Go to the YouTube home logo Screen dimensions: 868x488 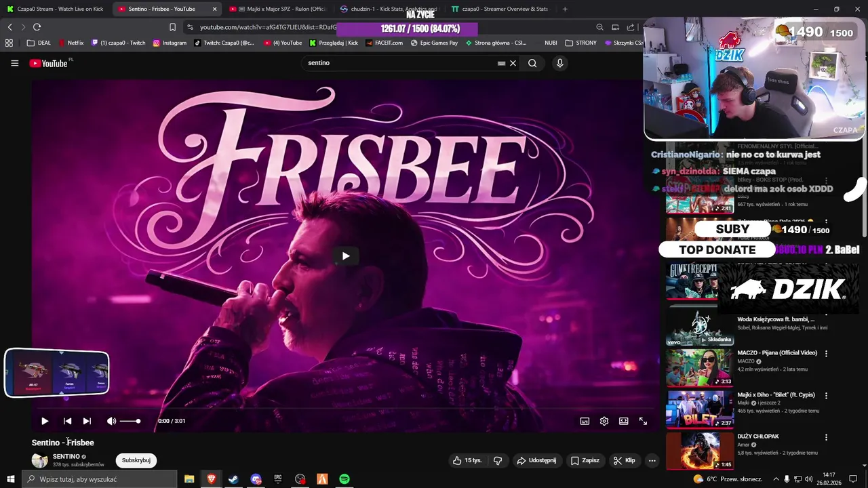click(50, 63)
